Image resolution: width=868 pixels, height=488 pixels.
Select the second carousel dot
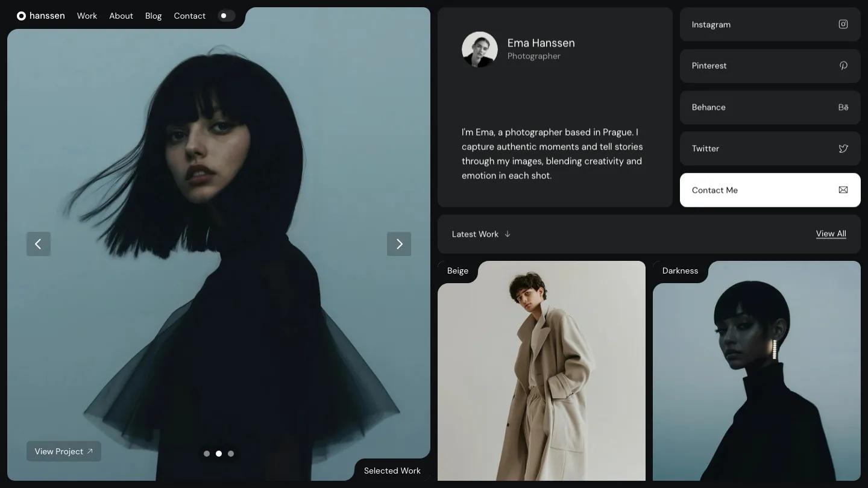pos(219,454)
